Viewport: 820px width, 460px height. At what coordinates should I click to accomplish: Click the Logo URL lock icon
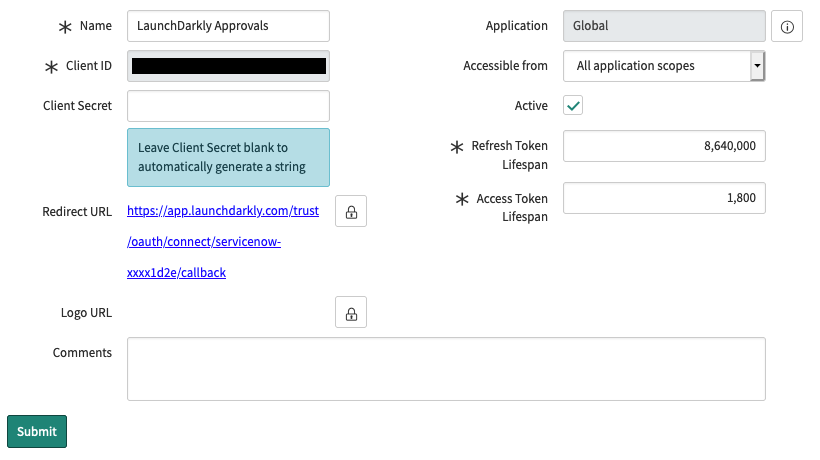[351, 313]
